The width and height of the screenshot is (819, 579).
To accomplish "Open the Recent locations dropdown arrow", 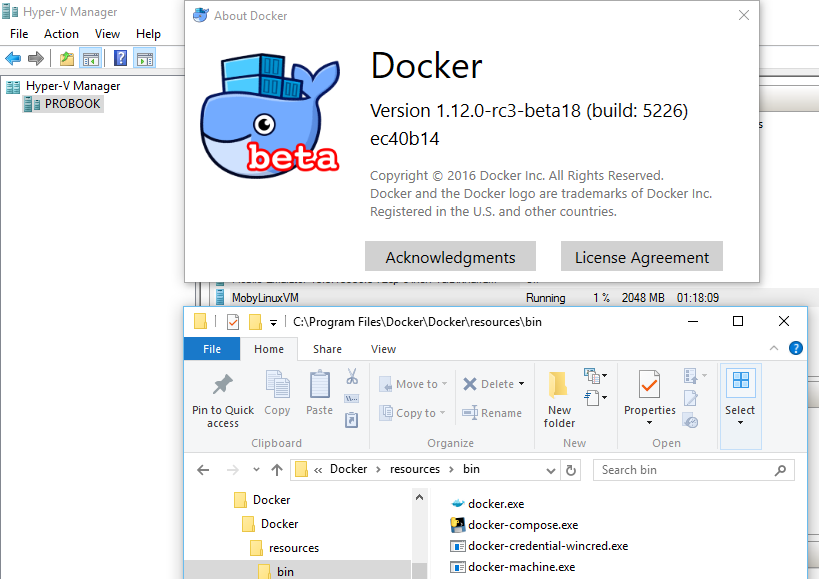I will coord(256,470).
